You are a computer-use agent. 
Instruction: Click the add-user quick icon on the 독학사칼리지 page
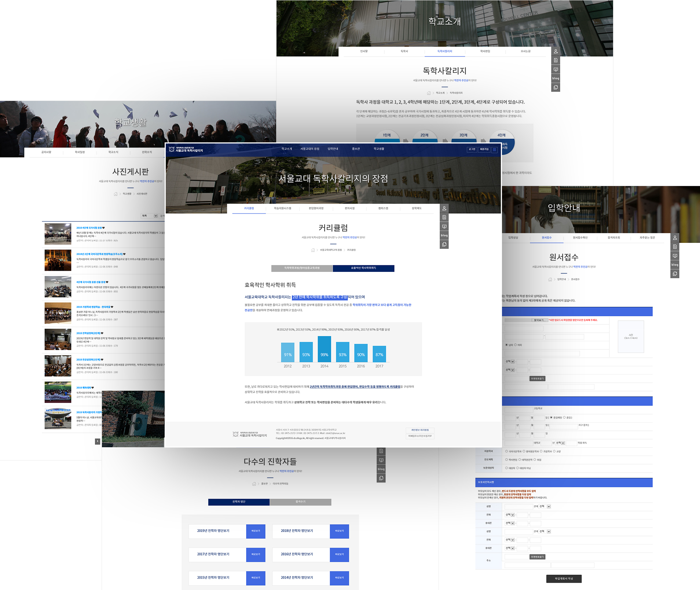coord(556,51)
